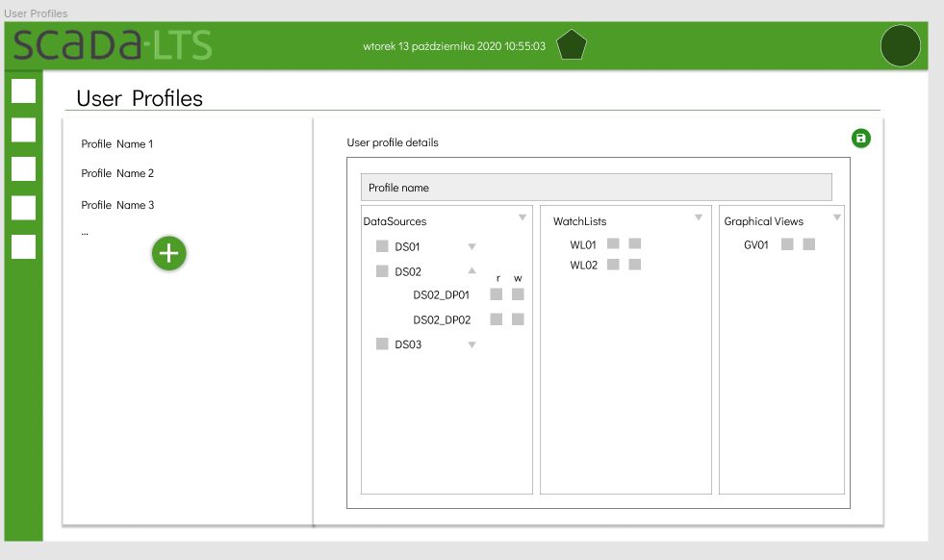The height and width of the screenshot is (560, 944).
Task: Select the middle sidebar navigation icon
Action: [x=22, y=169]
